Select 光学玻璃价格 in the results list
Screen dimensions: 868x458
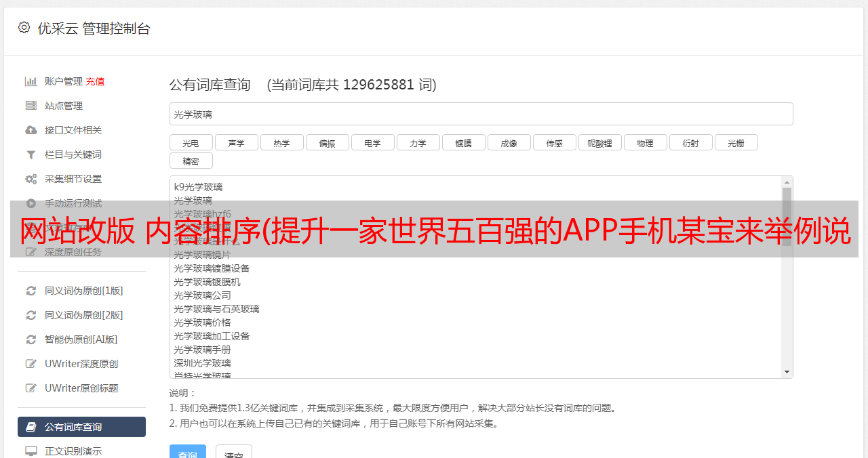202,322
